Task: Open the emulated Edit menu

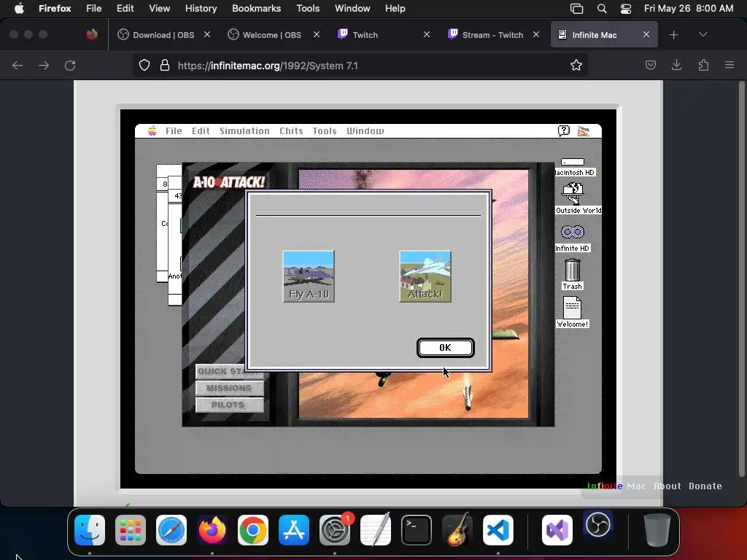Action: 201,131
